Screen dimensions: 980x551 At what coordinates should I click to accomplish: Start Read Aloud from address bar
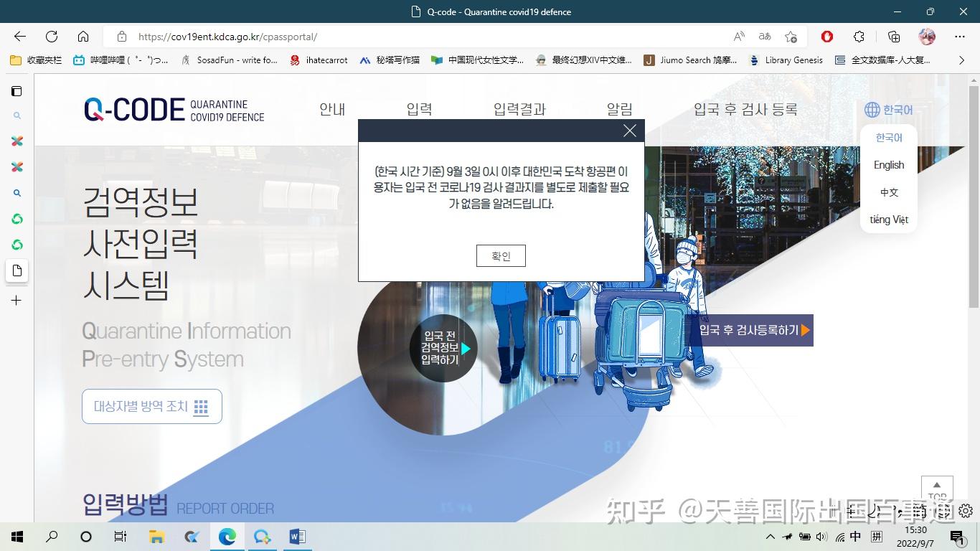click(x=739, y=37)
